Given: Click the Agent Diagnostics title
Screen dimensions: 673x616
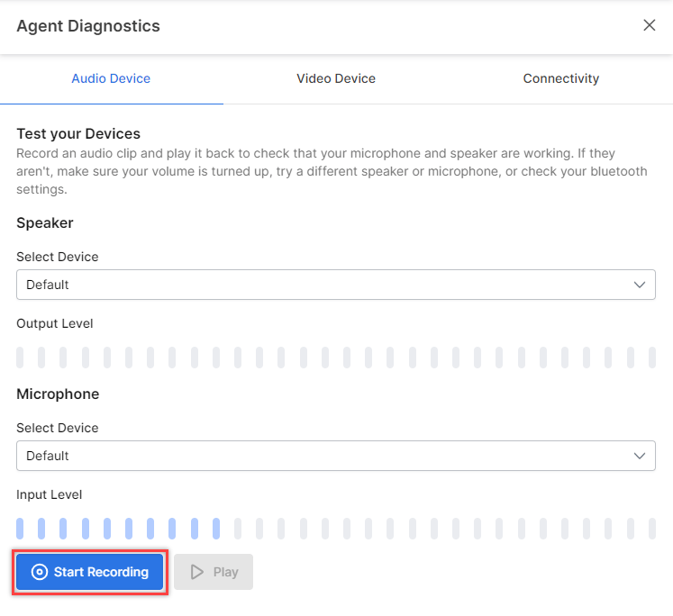Looking at the screenshot, I should click(88, 26).
